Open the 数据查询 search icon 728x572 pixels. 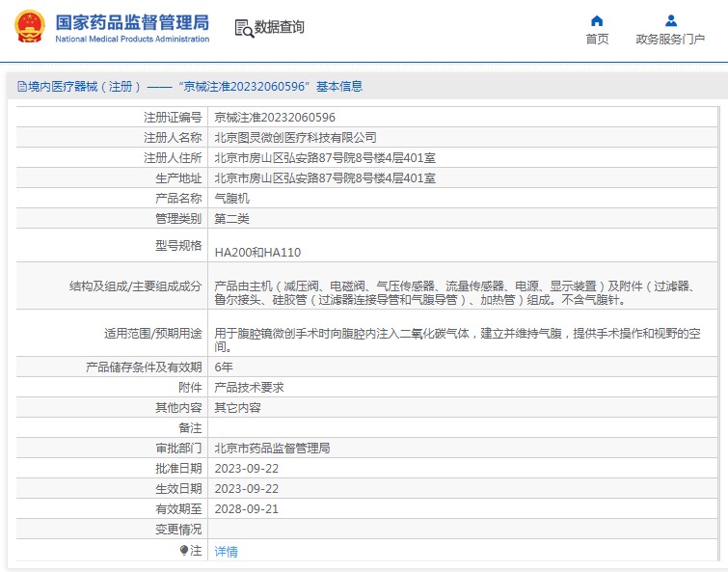click(x=244, y=28)
